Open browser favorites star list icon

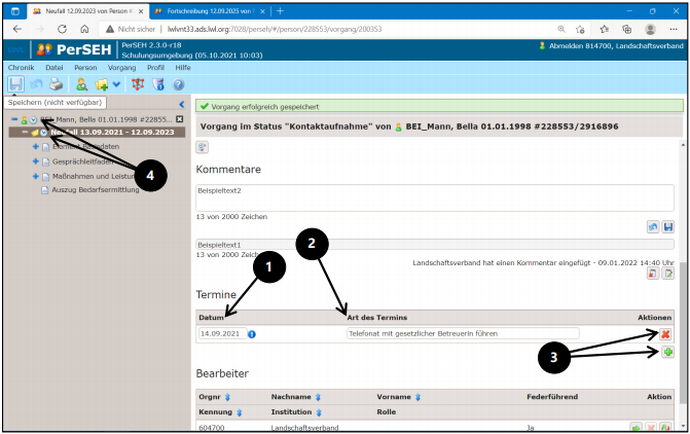[604, 29]
